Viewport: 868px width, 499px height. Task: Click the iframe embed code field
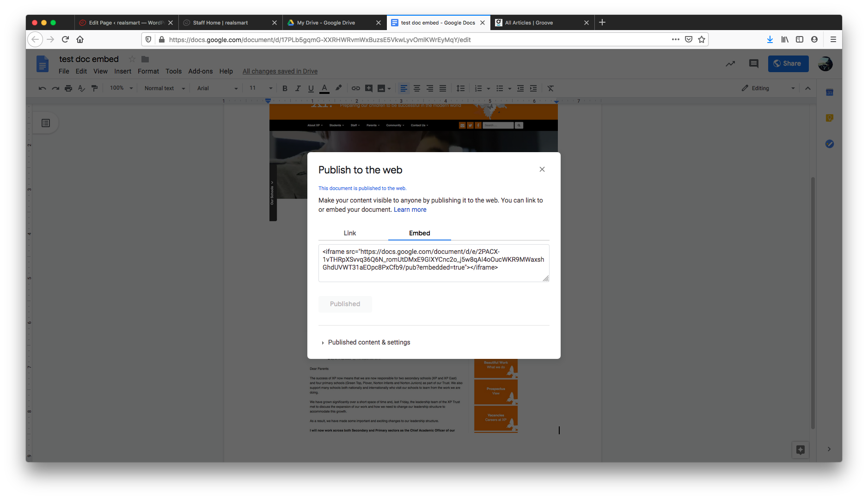pos(434,263)
